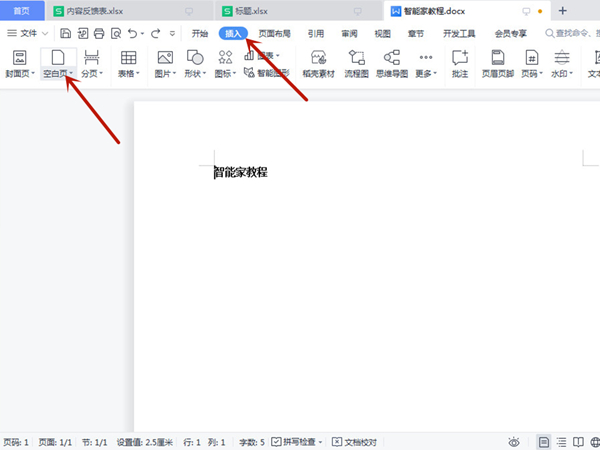Switch to the 页面布局 ribbon tab
This screenshot has height=450, width=600.
click(274, 33)
